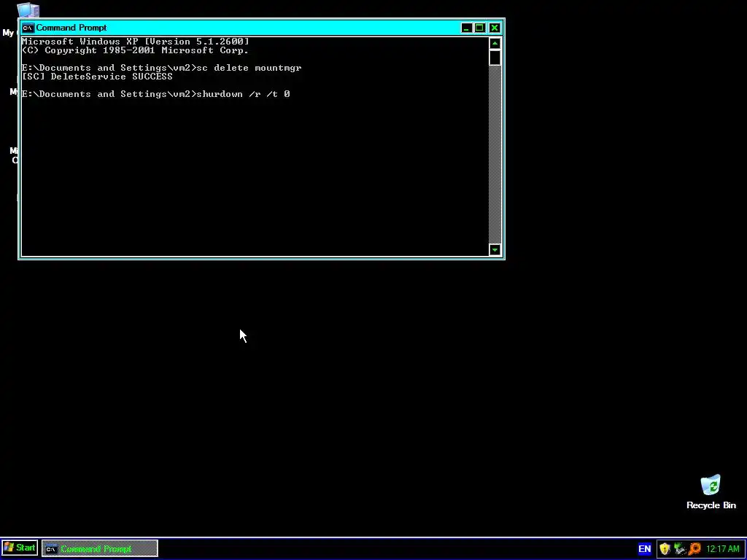The width and height of the screenshot is (747, 560).
Task: Click the Command Prompt title bar icon
Action: click(28, 28)
